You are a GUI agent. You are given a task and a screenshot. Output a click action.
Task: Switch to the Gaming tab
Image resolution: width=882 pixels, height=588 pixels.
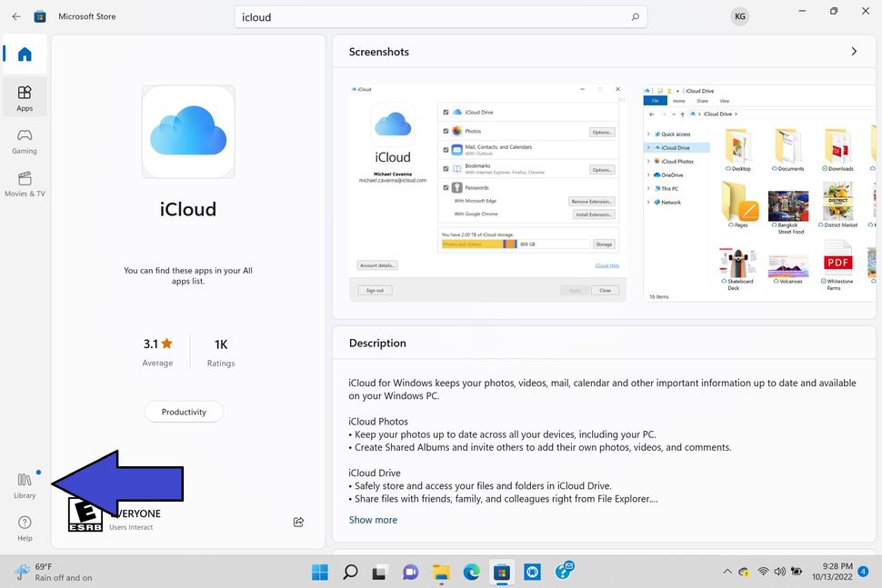point(24,141)
